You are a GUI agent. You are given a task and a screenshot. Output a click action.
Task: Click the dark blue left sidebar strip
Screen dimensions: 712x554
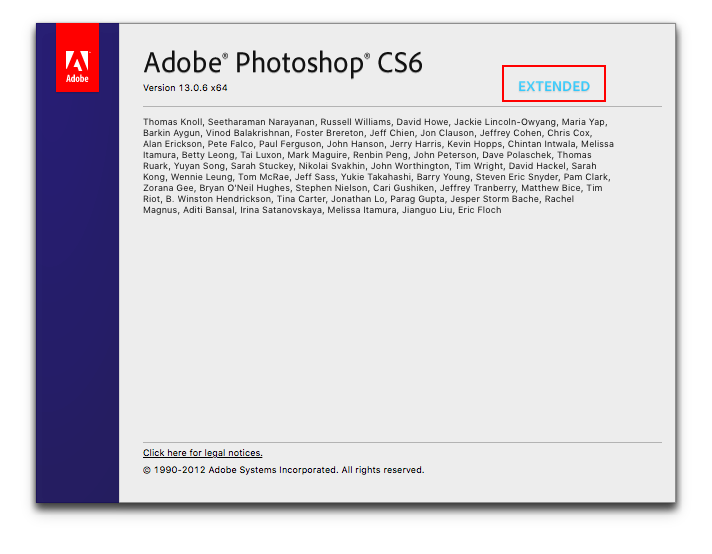click(x=77, y=300)
